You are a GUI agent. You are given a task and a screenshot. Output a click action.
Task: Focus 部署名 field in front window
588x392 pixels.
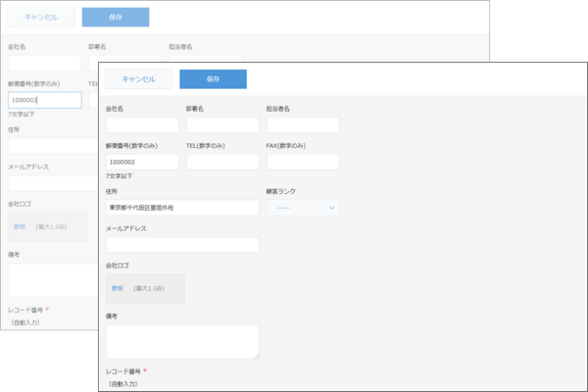coord(222,124)
